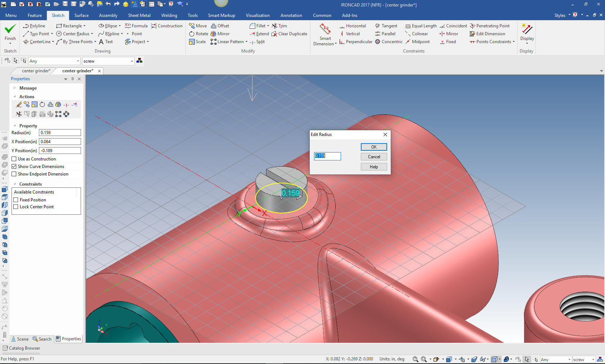Close the Edit Radius dialog
605x364 pixels.
[x=385, y=135]
